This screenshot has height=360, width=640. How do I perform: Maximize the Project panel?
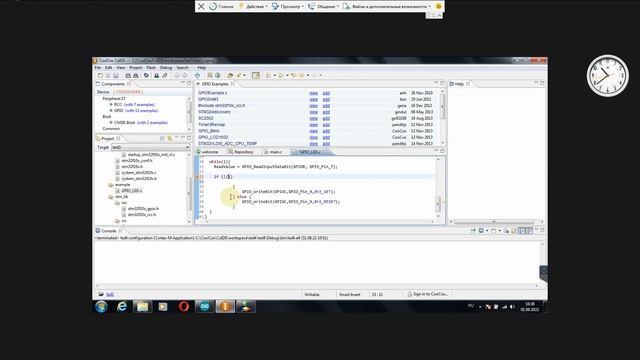click(x=189, y=138)
